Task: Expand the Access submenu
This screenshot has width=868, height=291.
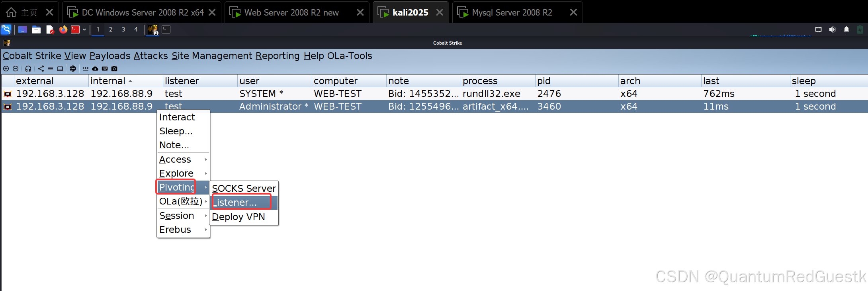Action: pos(183,159)
